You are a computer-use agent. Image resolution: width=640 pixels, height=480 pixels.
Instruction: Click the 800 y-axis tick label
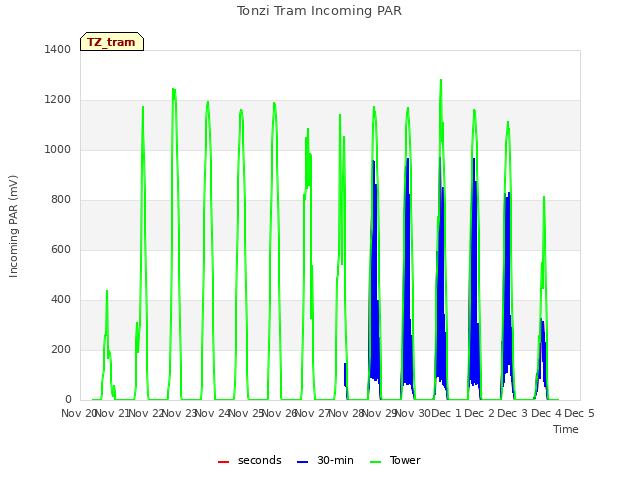[61, 200]
